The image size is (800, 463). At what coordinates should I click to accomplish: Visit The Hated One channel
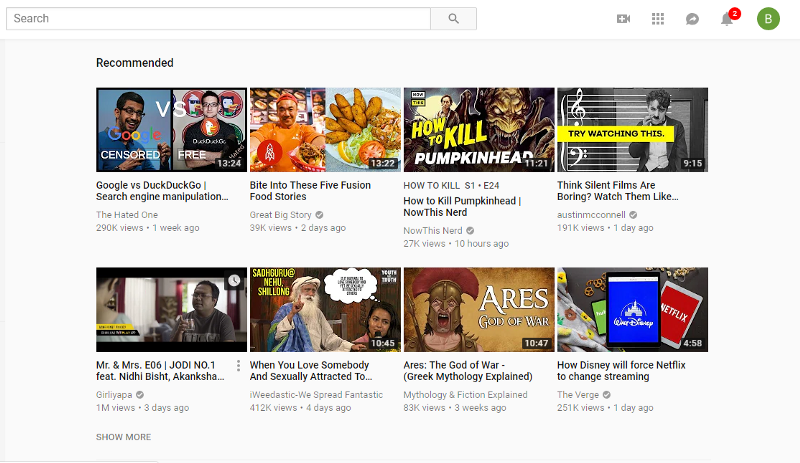127,215
